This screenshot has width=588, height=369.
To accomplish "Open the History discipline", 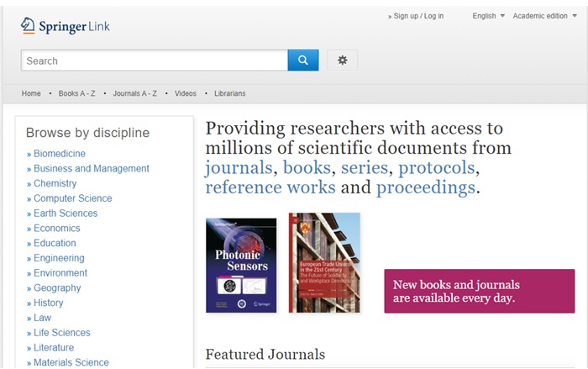I will (x=49, y=303).
